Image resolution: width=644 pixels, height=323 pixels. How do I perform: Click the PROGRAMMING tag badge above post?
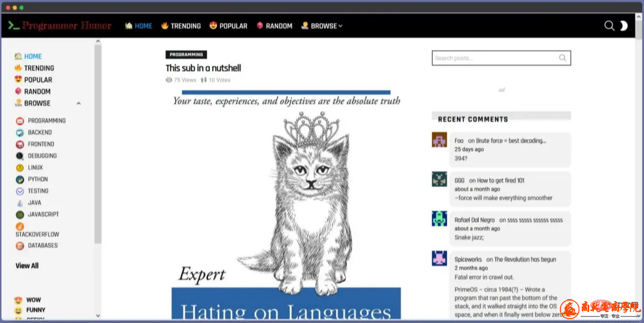[186, 55]
